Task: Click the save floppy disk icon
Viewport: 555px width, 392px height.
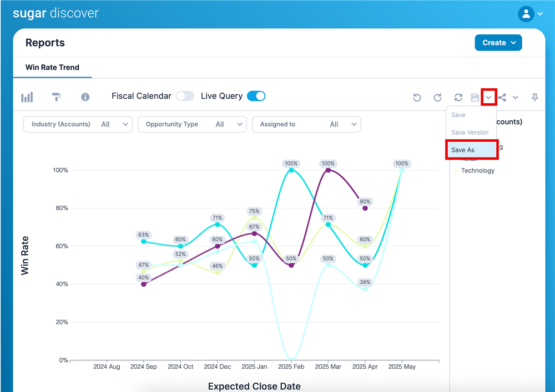Action: tap(475, 98)
